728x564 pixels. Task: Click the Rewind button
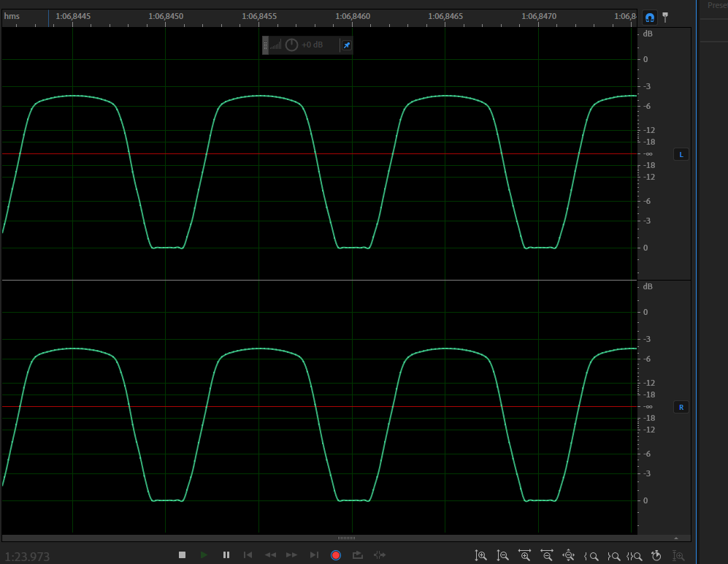(270, 555)
